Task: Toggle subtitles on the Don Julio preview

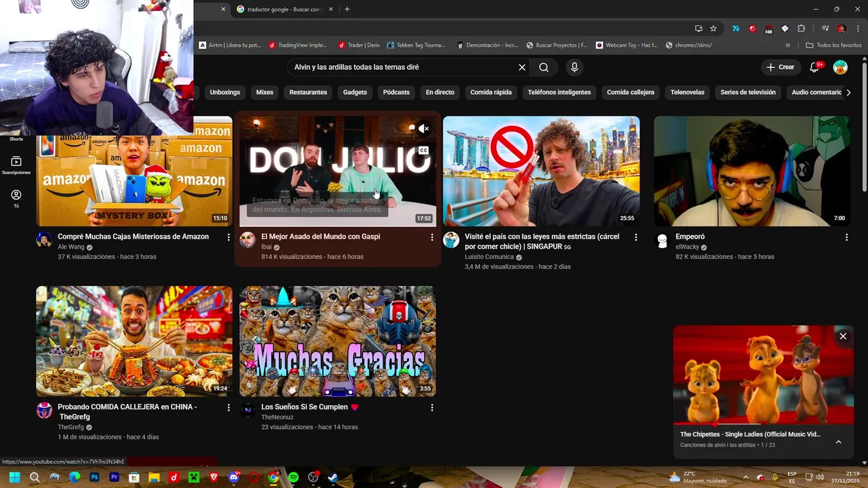Action: pos(423,150)
